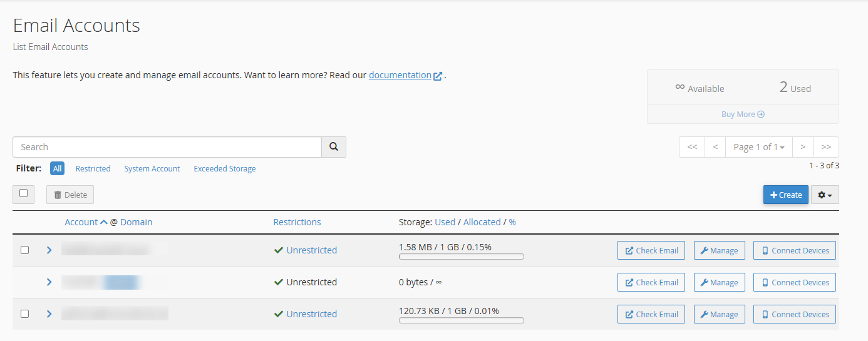Manage the 120.73 KB account

point(720,314)
